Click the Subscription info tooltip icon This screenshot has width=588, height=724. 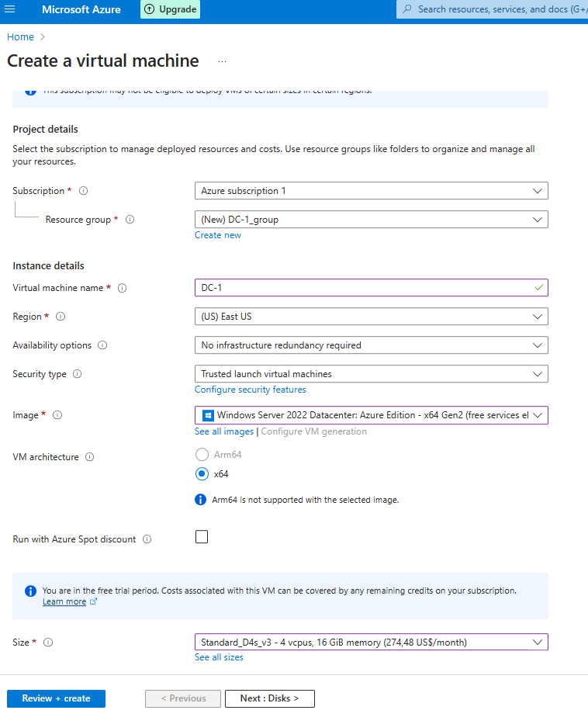[x=82, y=190]
